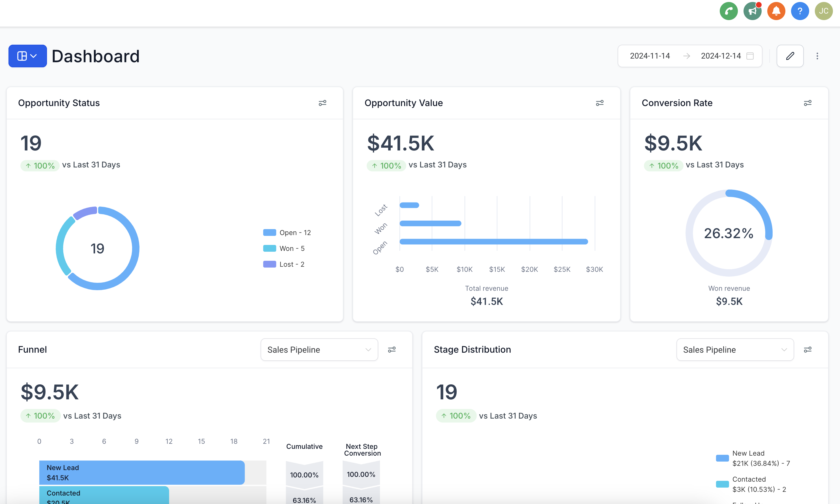The height and width of the screenshot is (504, 840).
Task: Click the Won bar in Opportunity Value chart
Action: (430, 223)
